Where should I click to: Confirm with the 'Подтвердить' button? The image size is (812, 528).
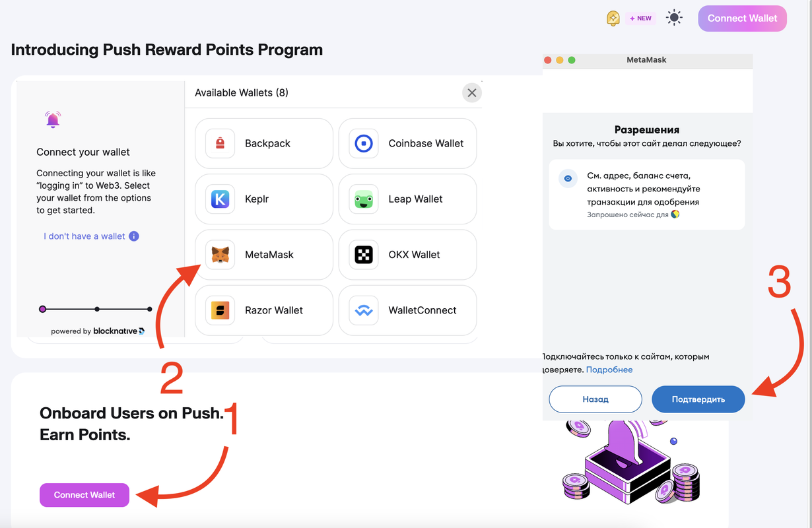point(698,399)
